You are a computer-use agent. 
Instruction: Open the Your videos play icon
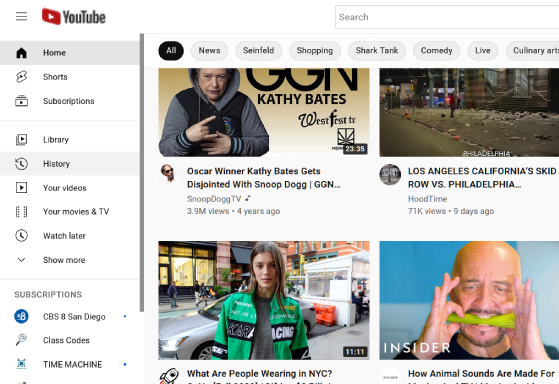pyautogui.click(x=21, y=188)
